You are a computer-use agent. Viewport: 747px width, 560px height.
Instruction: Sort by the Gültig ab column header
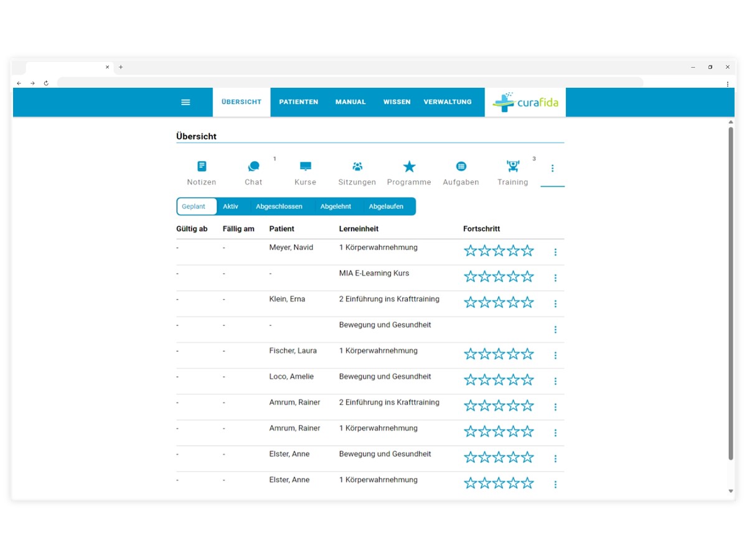click(192, 229)
